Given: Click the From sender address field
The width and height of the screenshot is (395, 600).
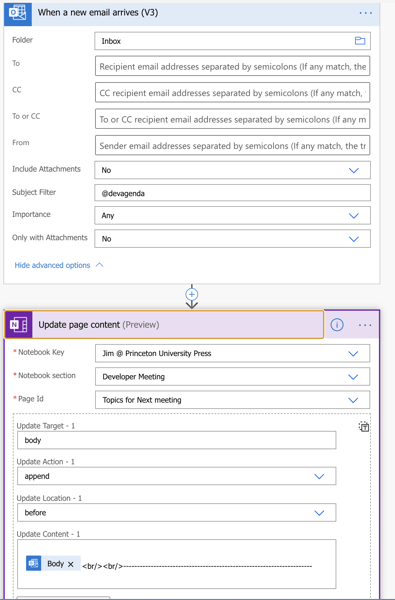Looking at the screenshot, I should pos(232,146).
